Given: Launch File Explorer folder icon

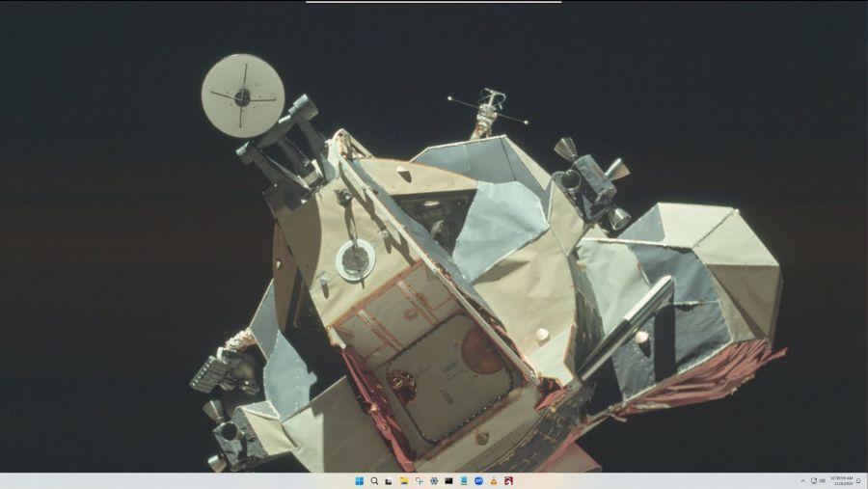Looking at the screenshot, I should coord(404,480).
